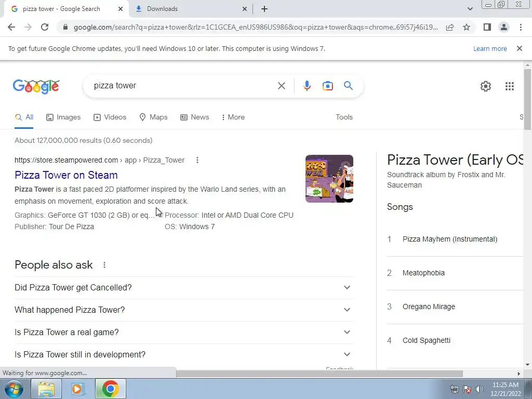
Task: Open People also ask options menu
Action: pyautogui.click(x=104, y=265)
